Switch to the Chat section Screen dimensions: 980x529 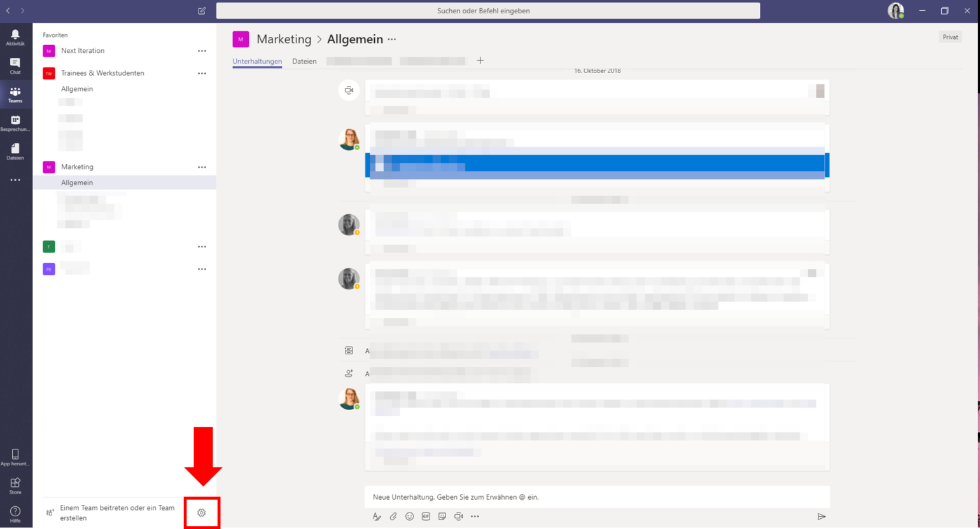pyautogui.click(x=15, y=65)
